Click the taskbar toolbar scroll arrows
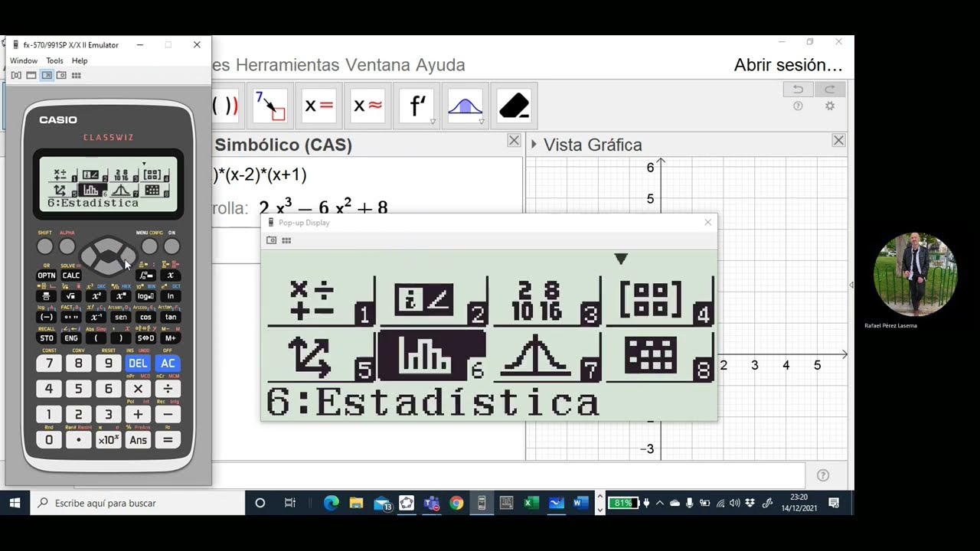 [599, 503]
